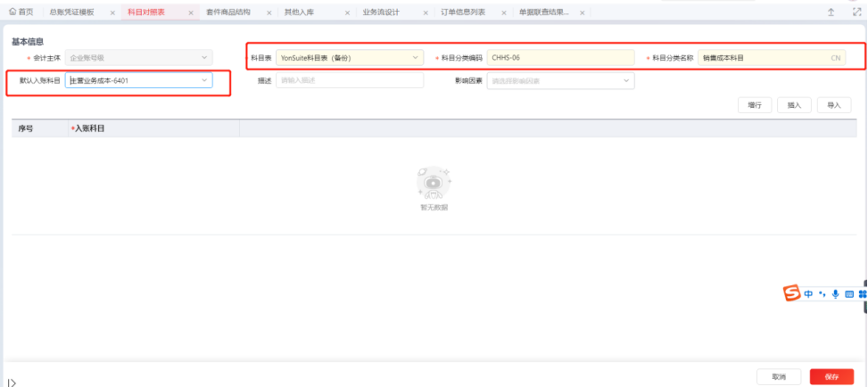Close the 业务流设计 tab
The image size is (868, 387).
[426, 12]
